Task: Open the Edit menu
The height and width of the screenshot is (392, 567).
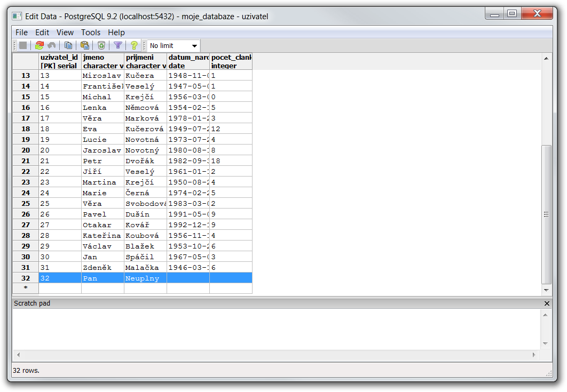Action: (x=42, y=33)
